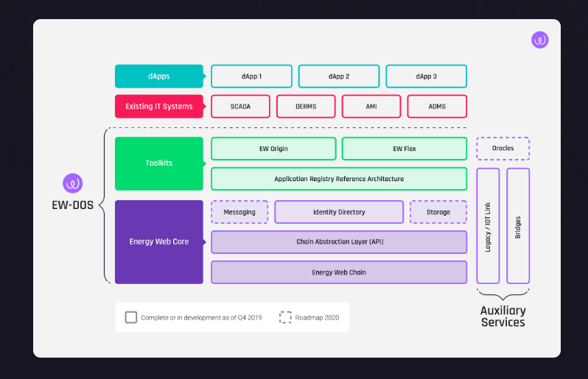Click the 'Roadmap 2020' legend text
This screenshot has height=379, width=588.
point(317,318)
